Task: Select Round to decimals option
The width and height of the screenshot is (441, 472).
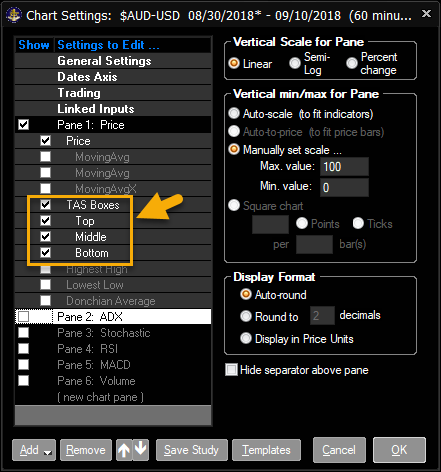Action: click(x=246, y=316)
